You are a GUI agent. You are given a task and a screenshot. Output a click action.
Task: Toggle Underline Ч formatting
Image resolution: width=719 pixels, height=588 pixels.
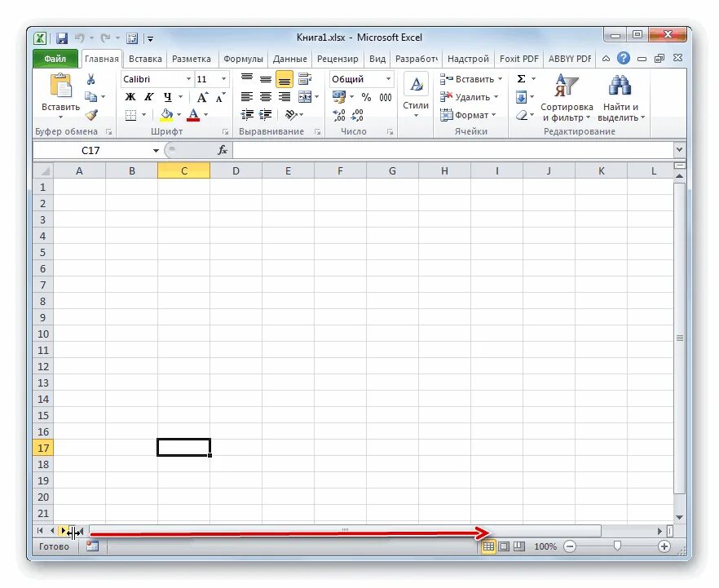pos(167,97)
